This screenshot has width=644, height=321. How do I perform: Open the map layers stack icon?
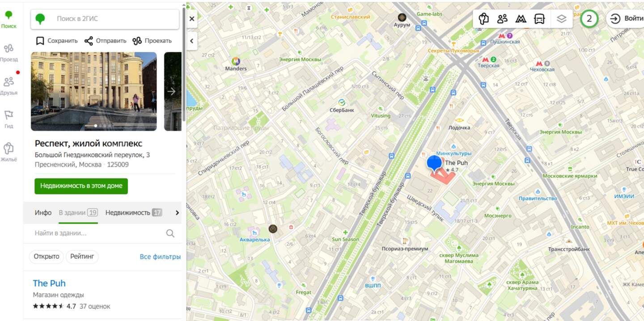point(562,19)
